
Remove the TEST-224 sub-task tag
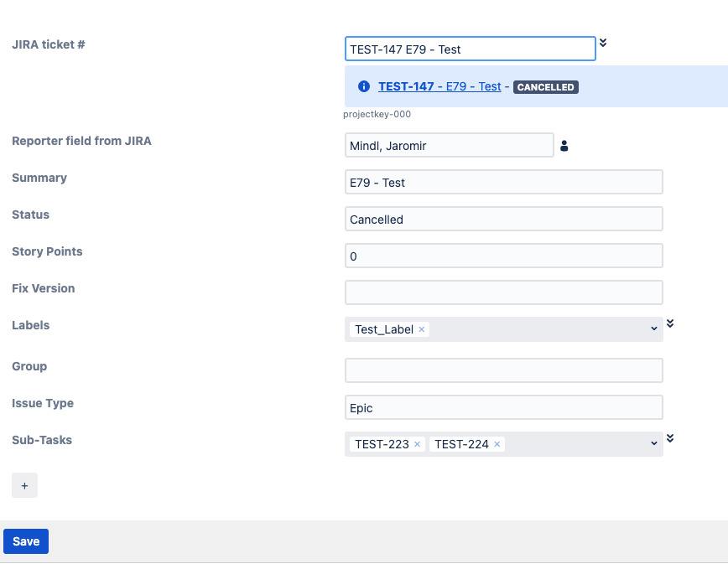point(497,444)
